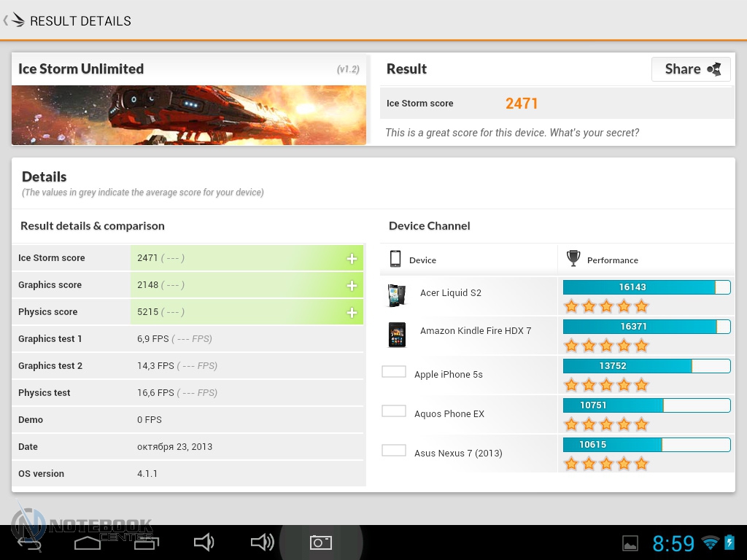Screen dimensions: 747x560
Task: Open Recent apps from navigation bar
Action: [x=146, y=542]
